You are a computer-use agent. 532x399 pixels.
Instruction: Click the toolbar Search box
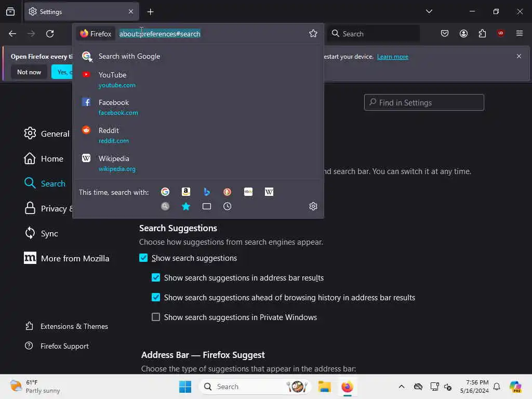(x=373, y=34)
